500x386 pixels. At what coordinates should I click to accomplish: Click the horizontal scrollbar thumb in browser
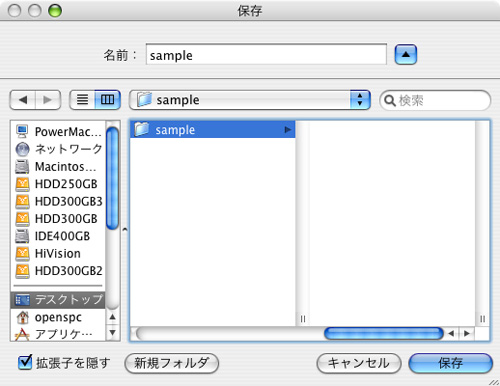pos(384,333)
